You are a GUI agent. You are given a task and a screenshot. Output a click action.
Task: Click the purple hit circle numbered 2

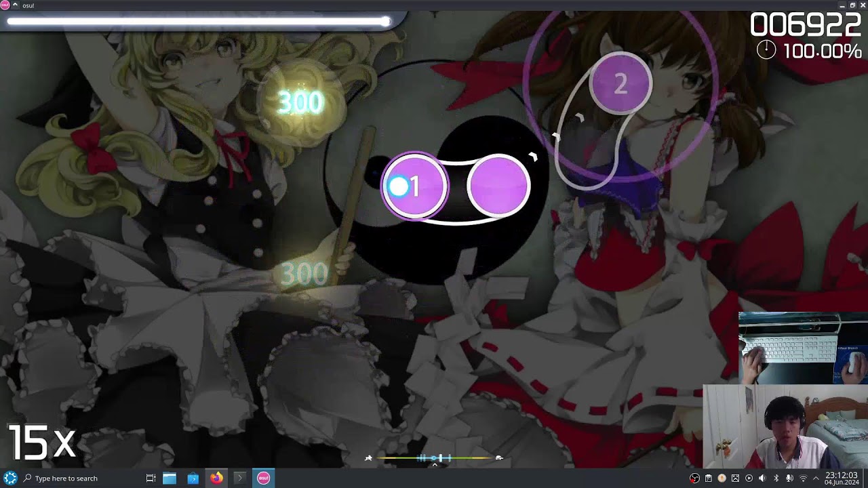point(620,83)
